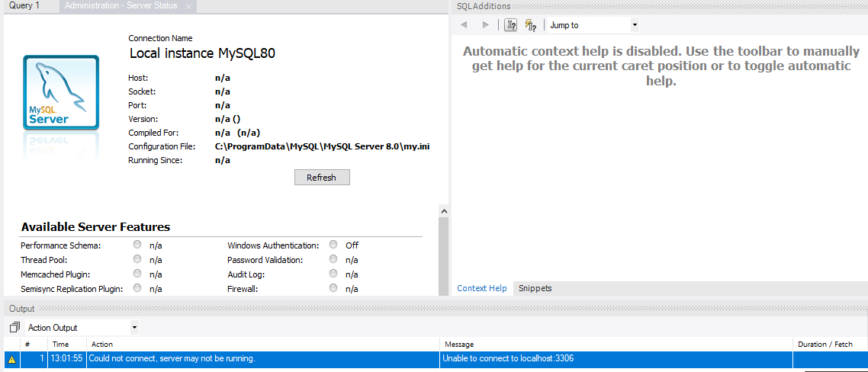868x372 pixels.
Task: Click the Time column header
Action: pyautogui.click(x=68, y=345)
